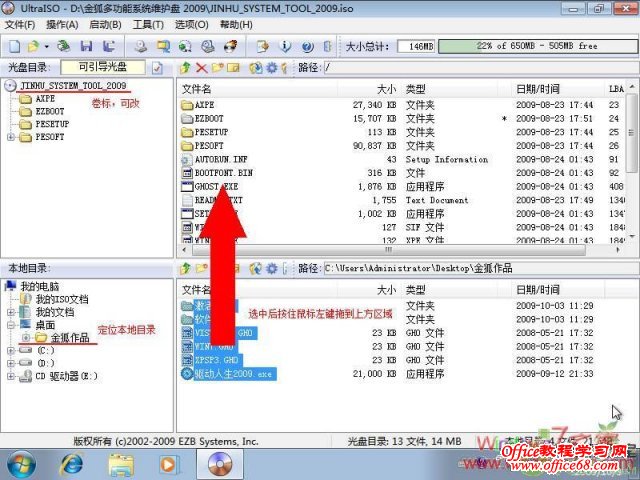Select AXPE folder in disc tree

45,99
